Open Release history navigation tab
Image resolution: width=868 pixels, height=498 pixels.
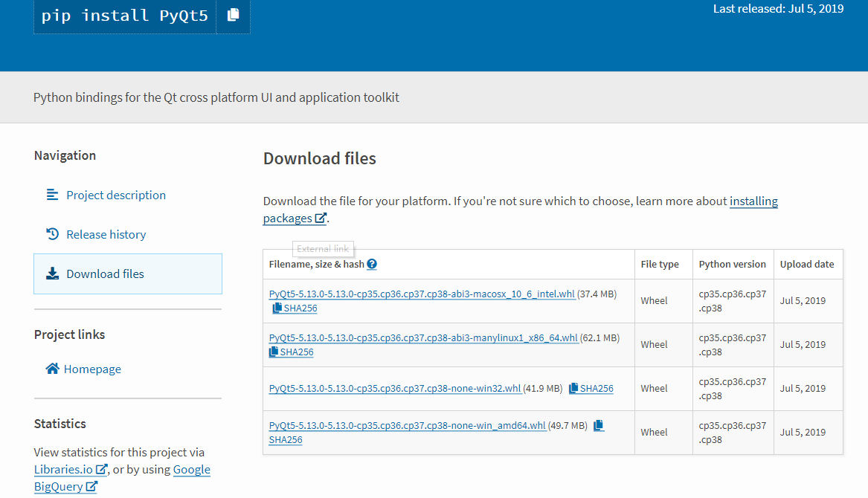tap(128, 234)
